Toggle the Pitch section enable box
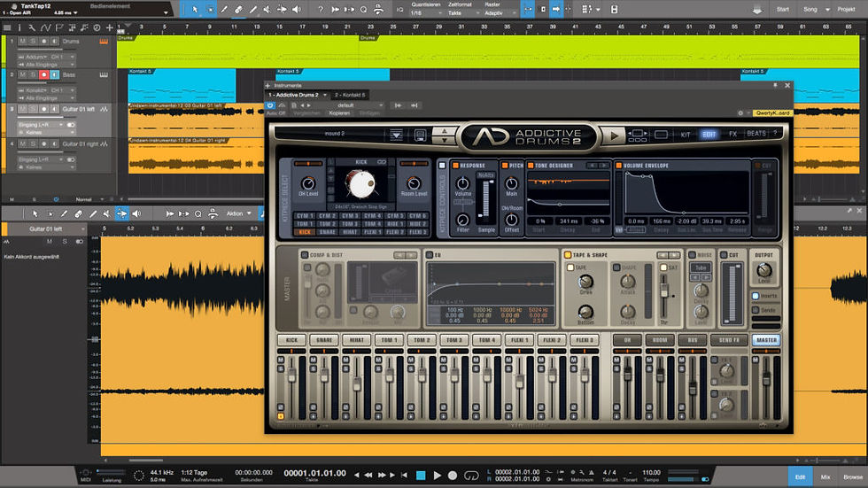868x488 pixels. coord(505,166)
